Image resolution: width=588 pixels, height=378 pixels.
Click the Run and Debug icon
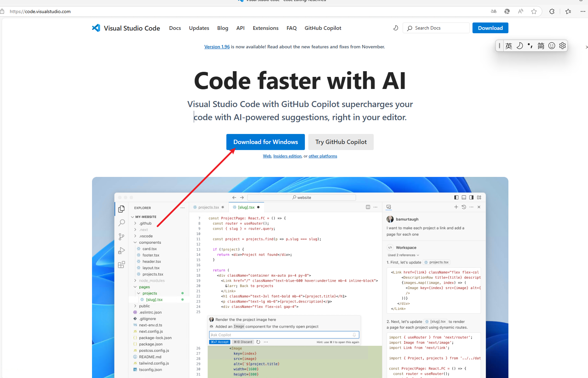122,251
